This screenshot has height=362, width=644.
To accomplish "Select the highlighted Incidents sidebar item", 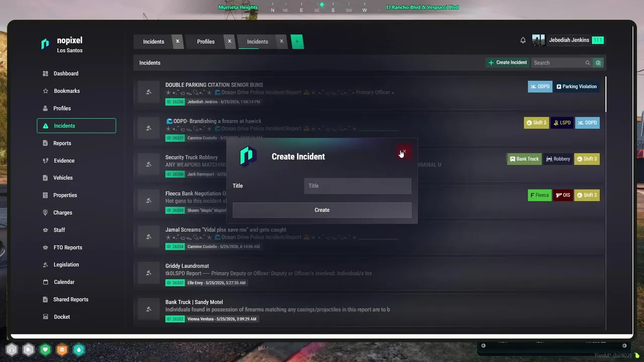I will (x=76, y=126).
